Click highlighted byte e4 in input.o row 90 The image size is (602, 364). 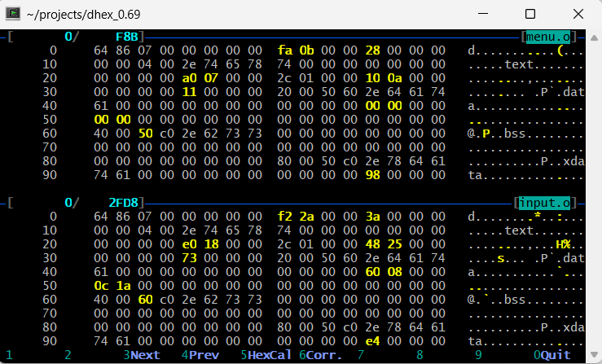(373, 340)
